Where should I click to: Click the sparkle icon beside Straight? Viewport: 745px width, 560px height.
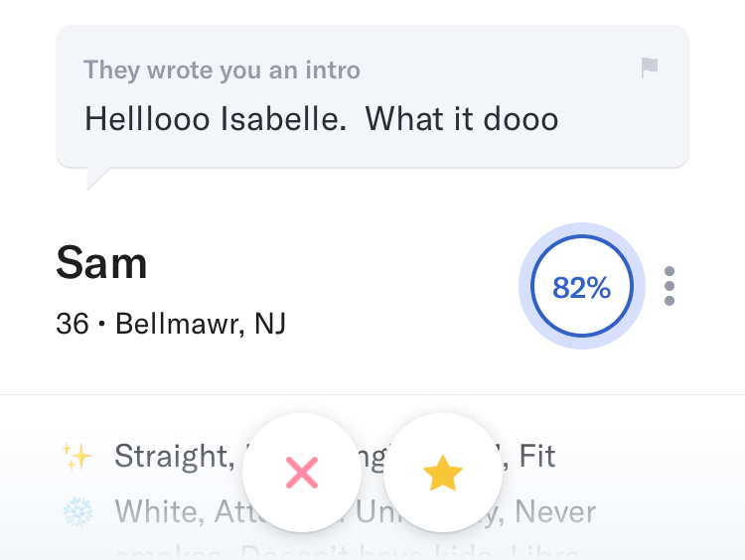tap(76, 457)
